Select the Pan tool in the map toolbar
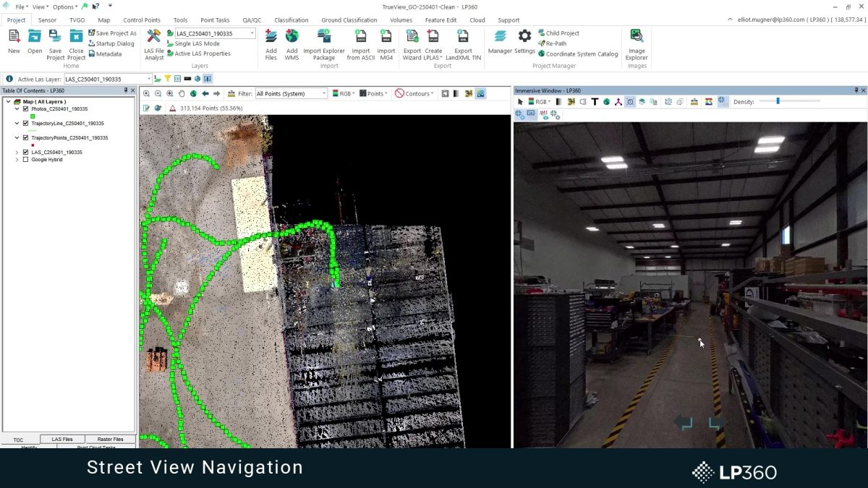Image resolution: width=868 pixels, height=488 pixels. pos(182,93)
